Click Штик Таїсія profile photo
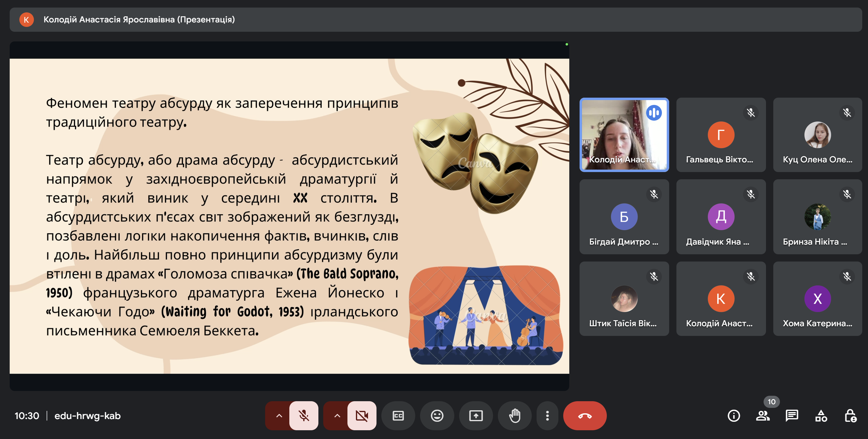The image size is (868, 439). point(624,299)
